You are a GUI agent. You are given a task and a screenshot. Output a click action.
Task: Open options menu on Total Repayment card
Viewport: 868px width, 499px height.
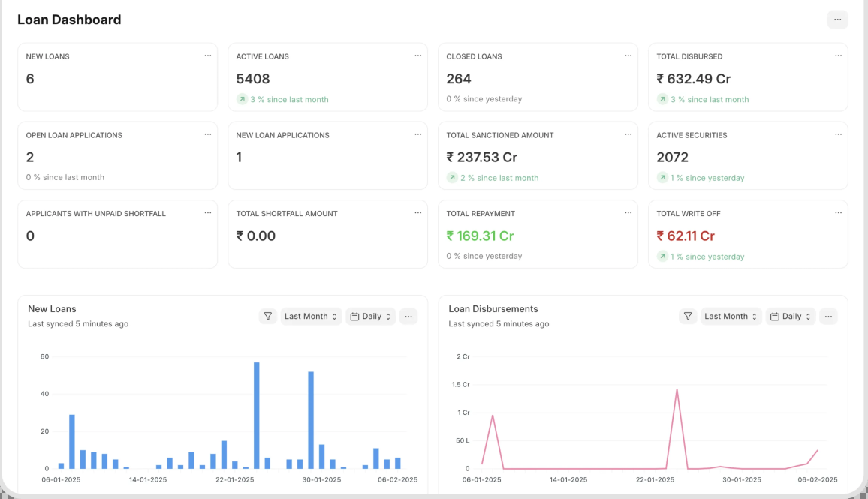click(628, 212)
